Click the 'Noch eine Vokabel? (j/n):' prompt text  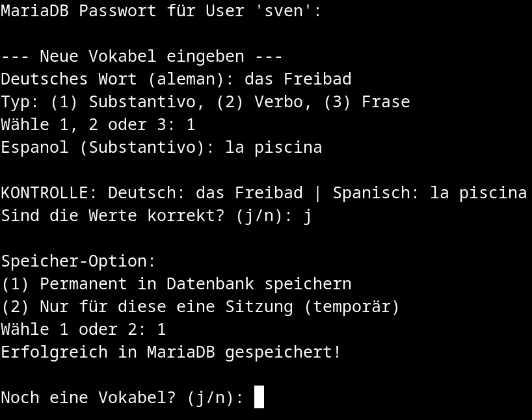pyautogui.click(x=122, y=397)
